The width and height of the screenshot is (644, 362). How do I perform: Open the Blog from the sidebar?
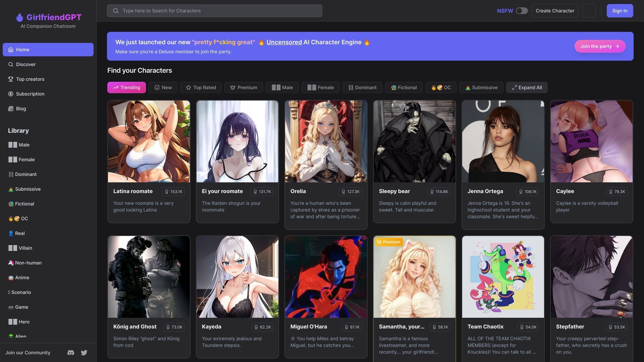click(x=21, y=109)
